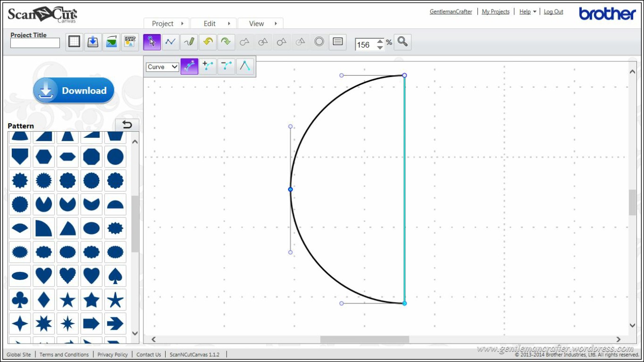Viewport: 644px width, 362px height.
Task: Click the blue Download button
Action: (x=74, y=91)
